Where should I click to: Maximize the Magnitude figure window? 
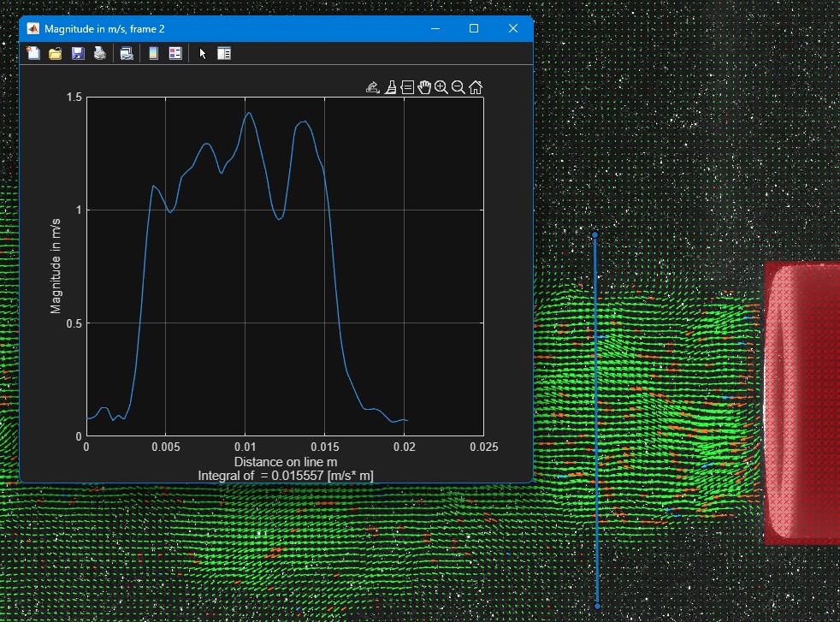pos(474,28)
